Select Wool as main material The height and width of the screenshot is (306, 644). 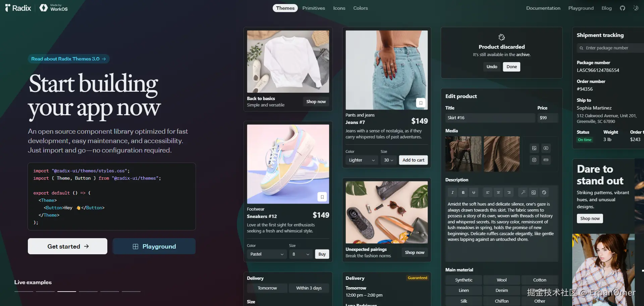click(x=502, y=280)
